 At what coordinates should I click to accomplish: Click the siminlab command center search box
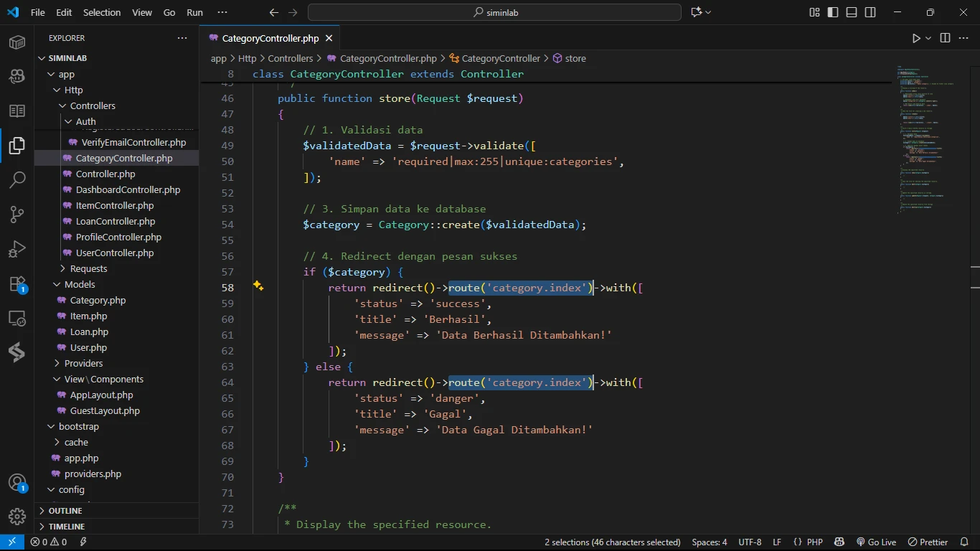coord(494,12)
